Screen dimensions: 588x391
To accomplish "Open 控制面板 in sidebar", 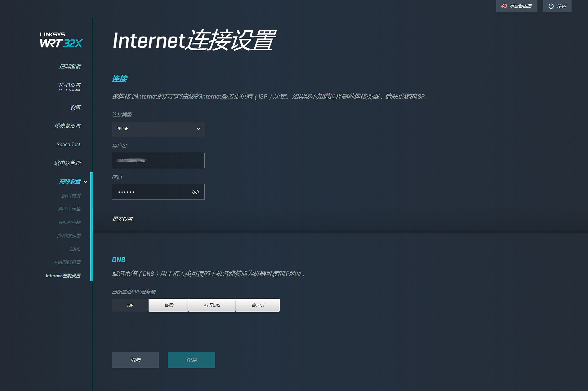I will pos(70,66).
